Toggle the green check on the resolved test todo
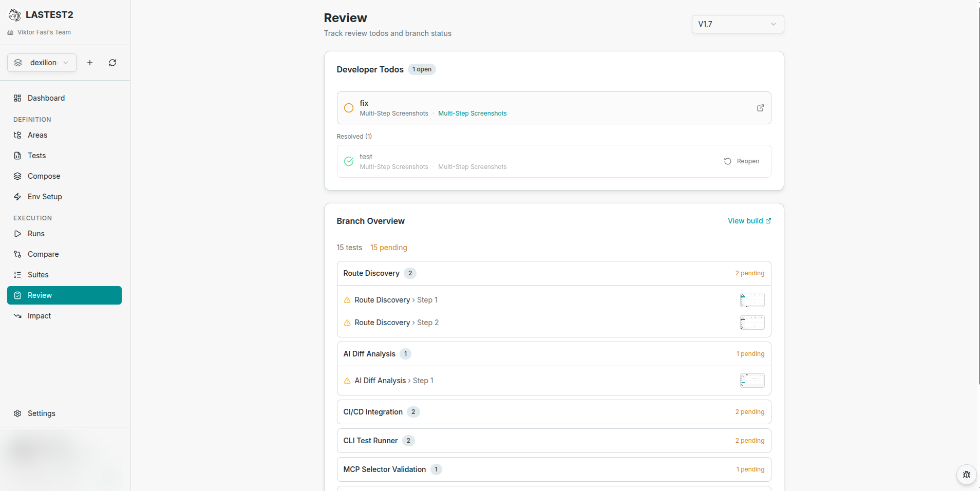This screenshot has height=491, width=980. tap(349, 161)
